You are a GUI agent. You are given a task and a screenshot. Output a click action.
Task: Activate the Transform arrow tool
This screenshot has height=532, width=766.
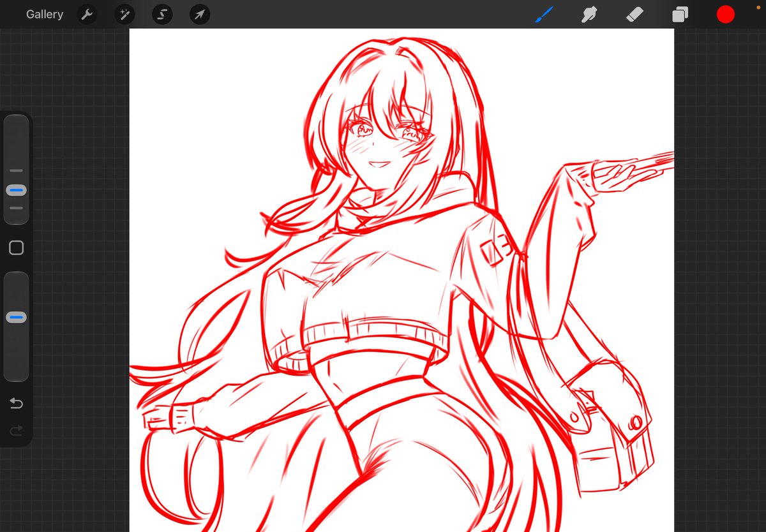click(x=200, y=14)
